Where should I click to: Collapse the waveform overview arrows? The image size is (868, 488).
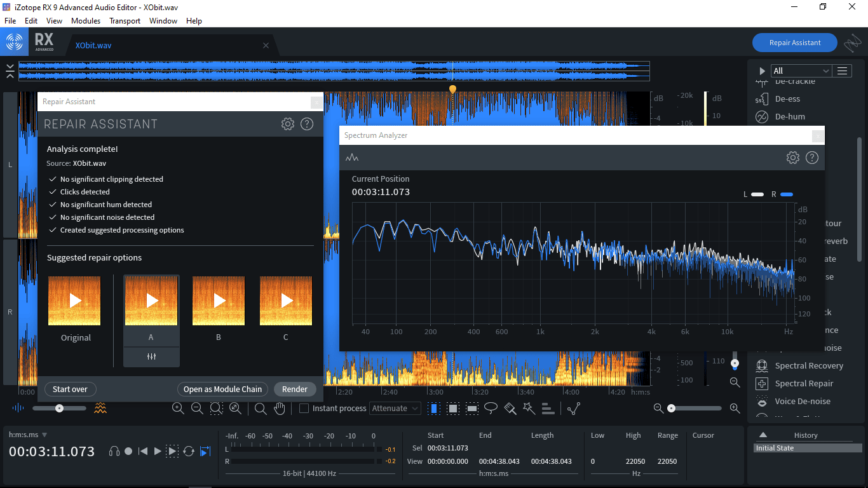10,71
